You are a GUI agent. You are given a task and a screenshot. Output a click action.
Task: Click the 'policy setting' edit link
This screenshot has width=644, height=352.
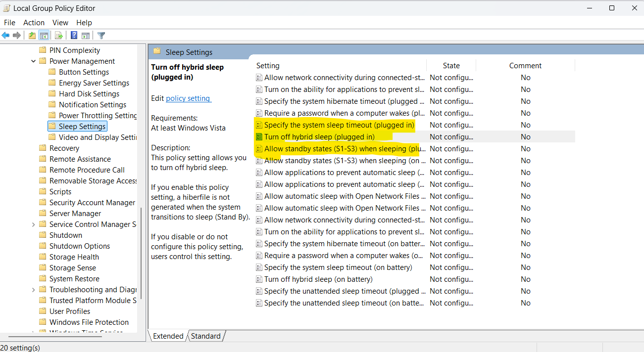click(188, 98)
